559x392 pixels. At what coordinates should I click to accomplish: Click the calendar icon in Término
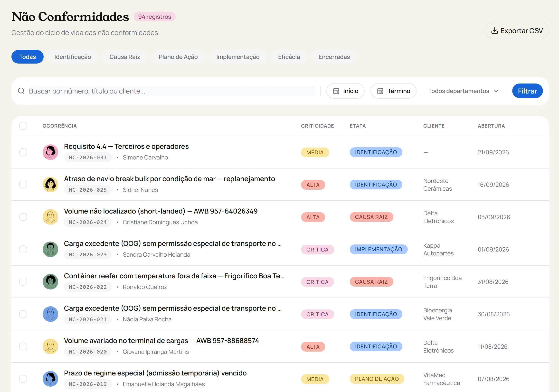click(380, 91)
